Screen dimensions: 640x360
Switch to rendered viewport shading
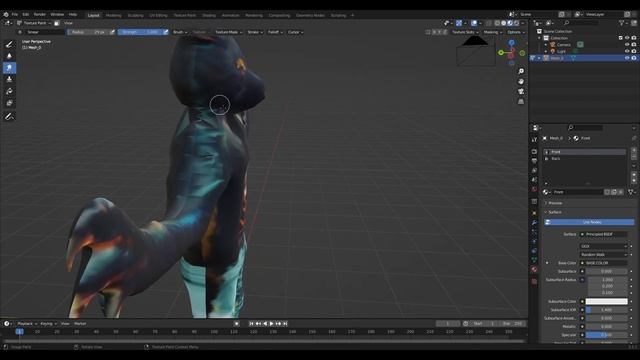pos(517,23)
